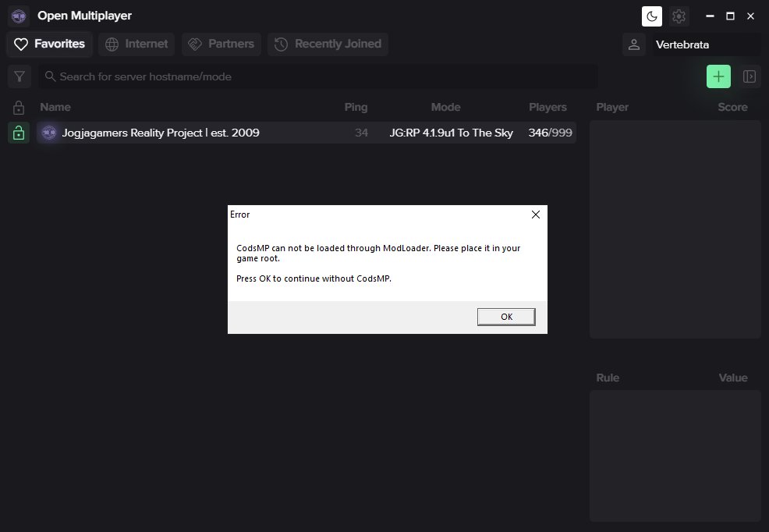The height and width of the screenshot is (532, 769).
Task: Click the filter funnel icon
Action: 19,76
